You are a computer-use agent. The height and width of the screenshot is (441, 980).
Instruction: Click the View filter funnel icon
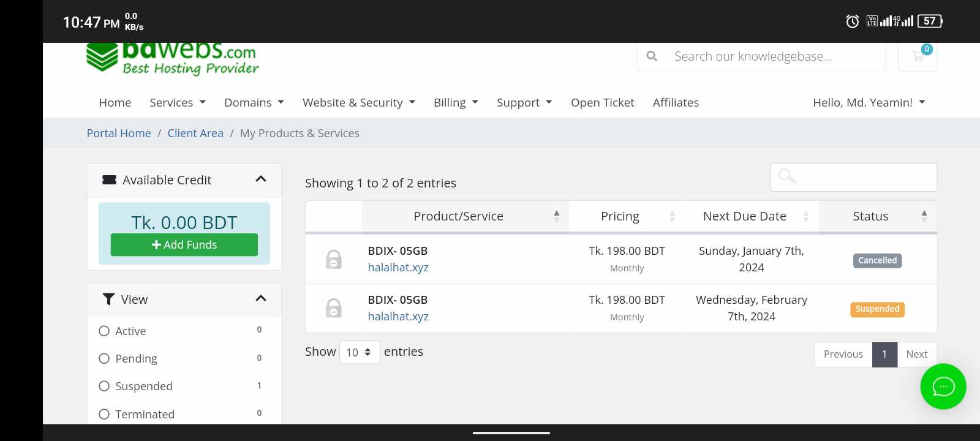(108, 299)
